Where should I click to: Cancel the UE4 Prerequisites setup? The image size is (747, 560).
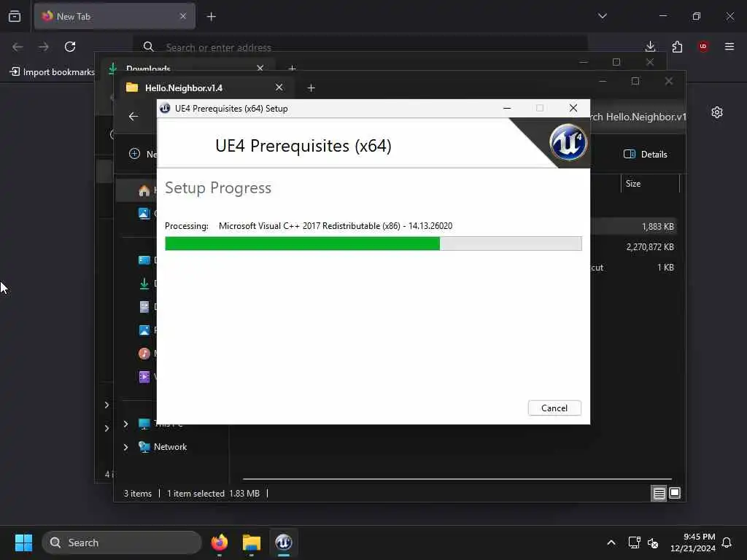[x=554, y=408]
